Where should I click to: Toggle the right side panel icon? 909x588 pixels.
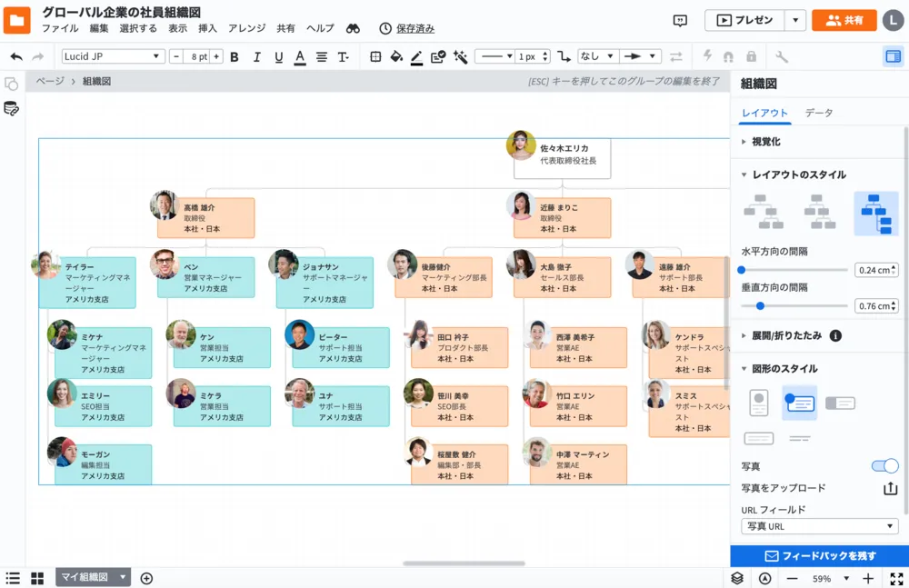click(893, 56)
